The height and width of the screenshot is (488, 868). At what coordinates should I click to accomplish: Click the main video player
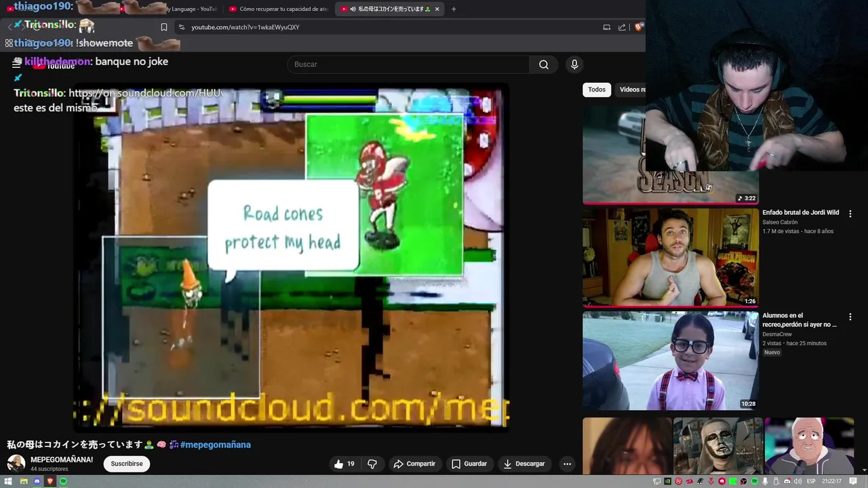coord(291,258)
